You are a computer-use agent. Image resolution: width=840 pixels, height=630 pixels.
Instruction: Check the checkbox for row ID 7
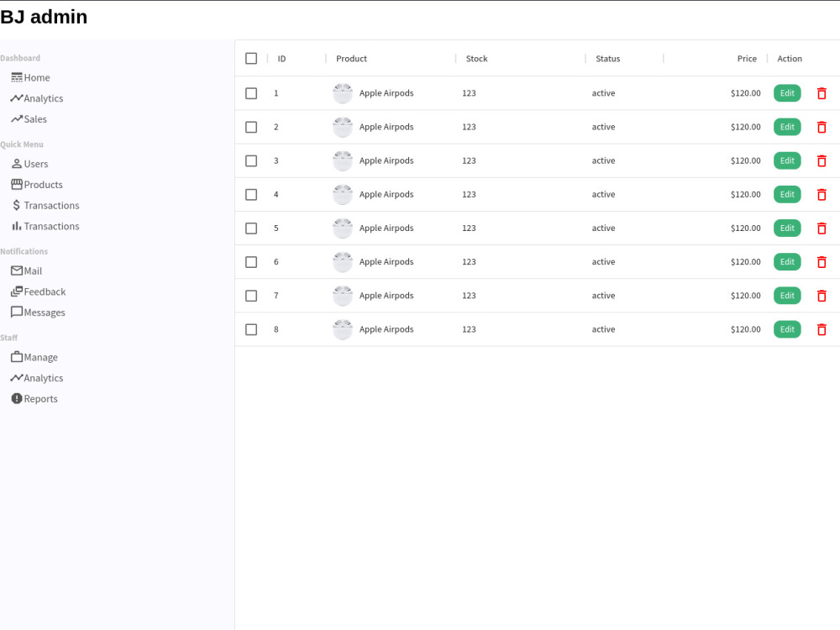[250, 296]
